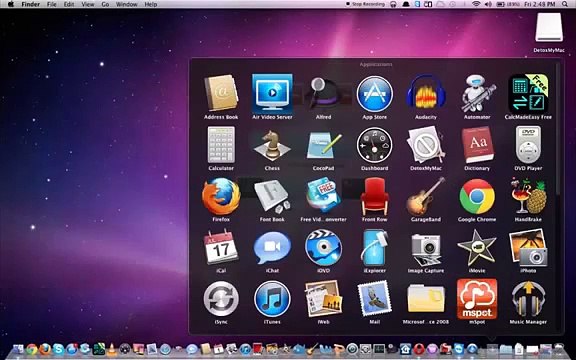Open iPhoto in the stack

(528, 248)
